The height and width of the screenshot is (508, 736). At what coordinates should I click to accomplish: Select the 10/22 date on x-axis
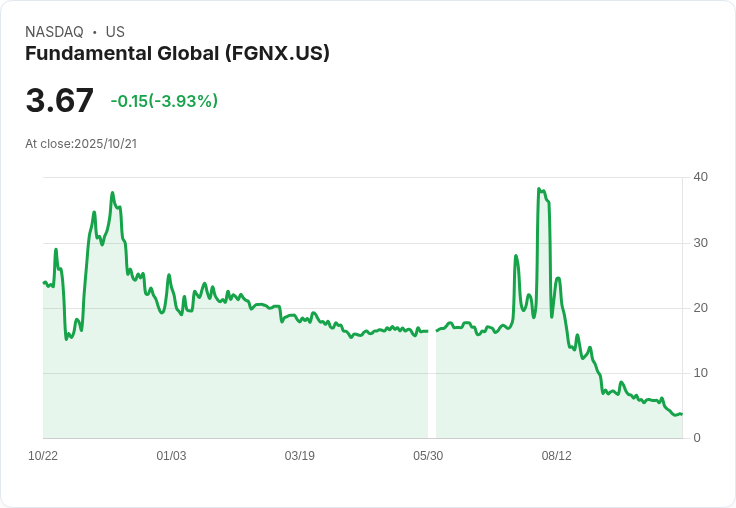coord(43,456)
